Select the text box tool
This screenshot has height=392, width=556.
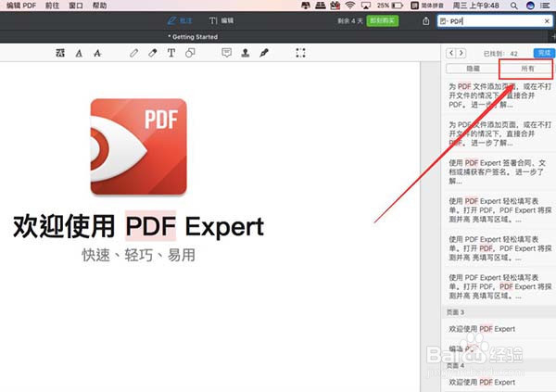pyautogui.click(x=171, y=53)
